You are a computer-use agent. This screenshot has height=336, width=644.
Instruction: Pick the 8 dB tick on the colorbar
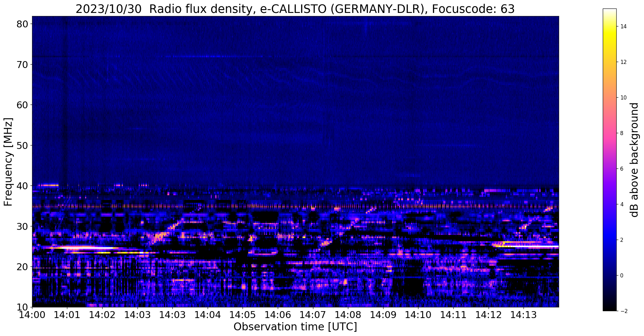(621, 133)
